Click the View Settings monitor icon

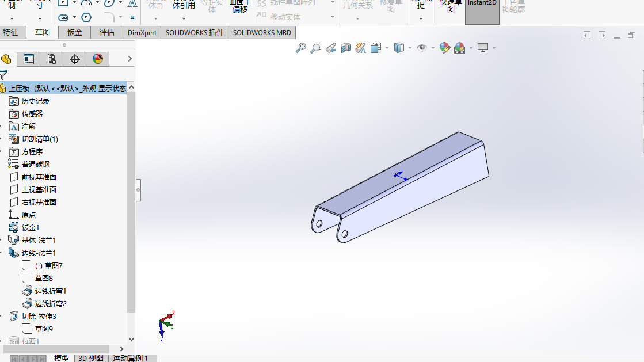483,48
